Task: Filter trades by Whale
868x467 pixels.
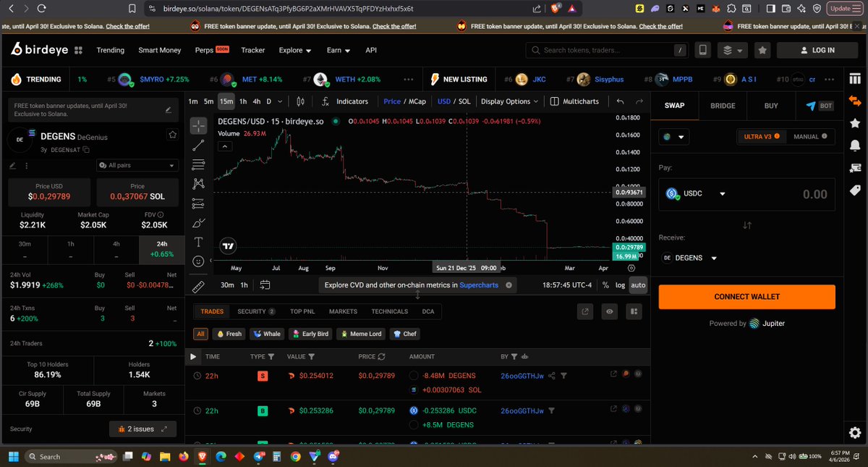Action: coord(267,334)
